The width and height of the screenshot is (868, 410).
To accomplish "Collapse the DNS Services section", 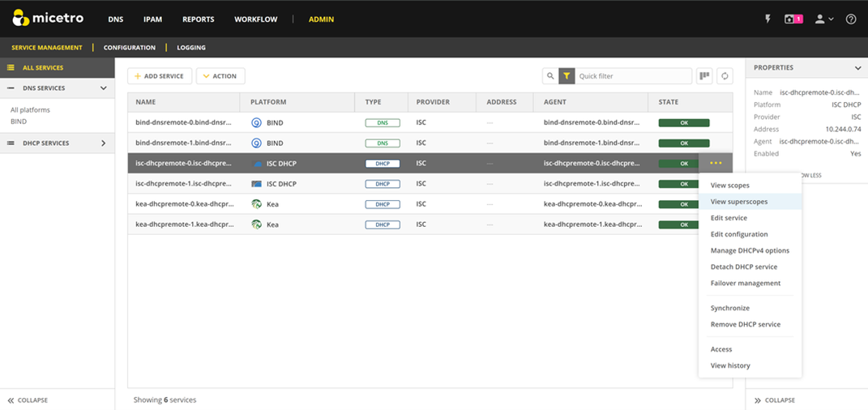I will point(103,88).
